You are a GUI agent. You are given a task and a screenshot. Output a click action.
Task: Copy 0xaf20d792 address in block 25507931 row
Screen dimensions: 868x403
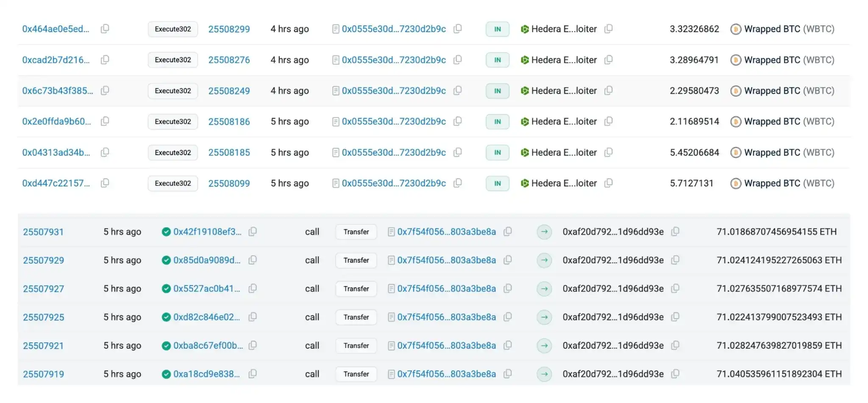675,231
